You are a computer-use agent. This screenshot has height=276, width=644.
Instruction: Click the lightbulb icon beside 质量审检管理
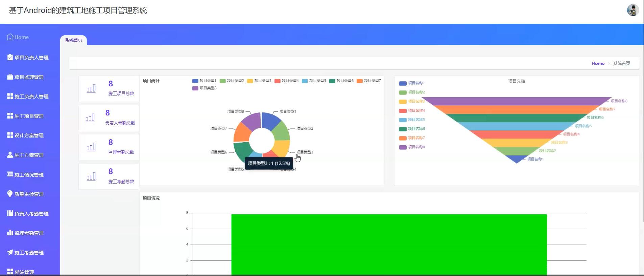(x=10, y=194)
